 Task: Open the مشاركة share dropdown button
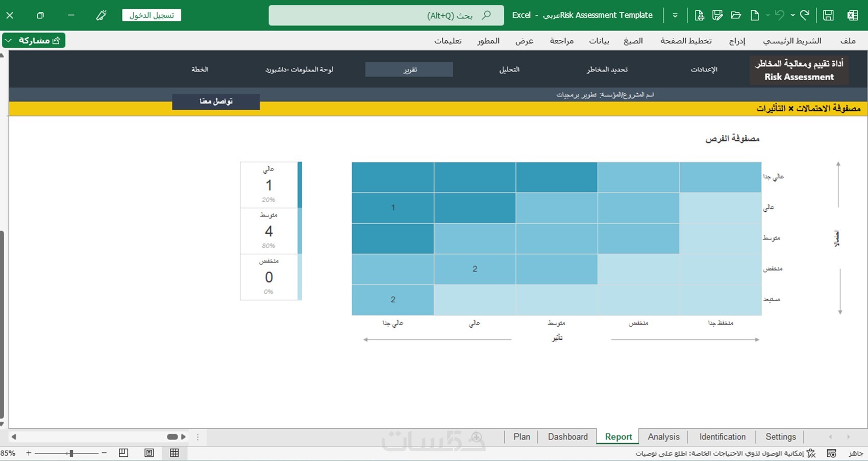34,40
